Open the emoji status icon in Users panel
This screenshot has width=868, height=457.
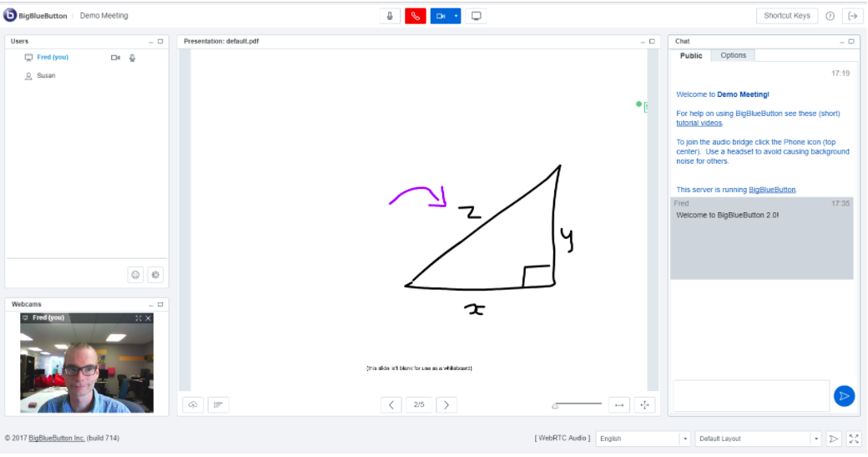(x=135, y=274)
